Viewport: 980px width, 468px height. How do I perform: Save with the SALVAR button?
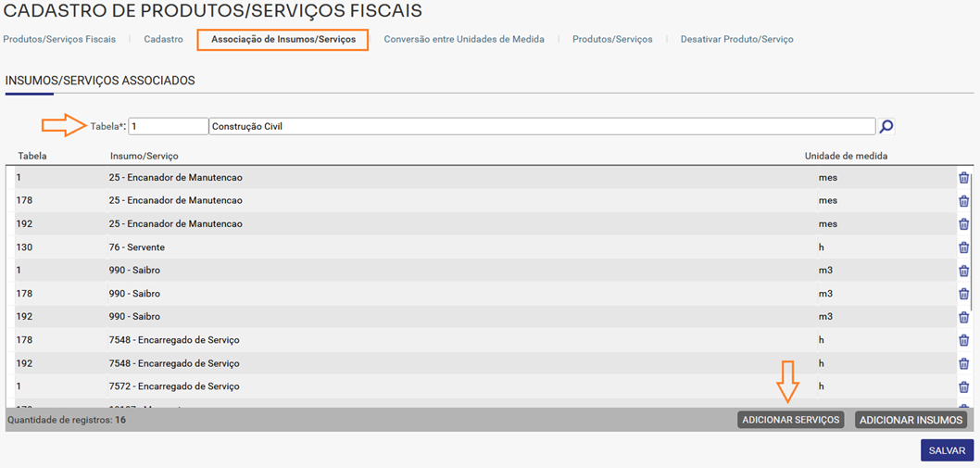pyautogui.click(x=947, y=450)
